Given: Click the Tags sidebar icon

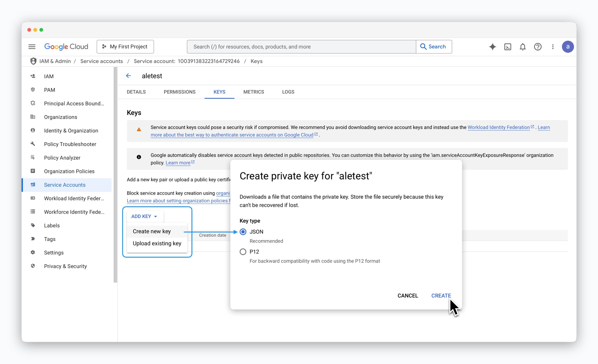Looking at the screenshot, I should point(33,239).
